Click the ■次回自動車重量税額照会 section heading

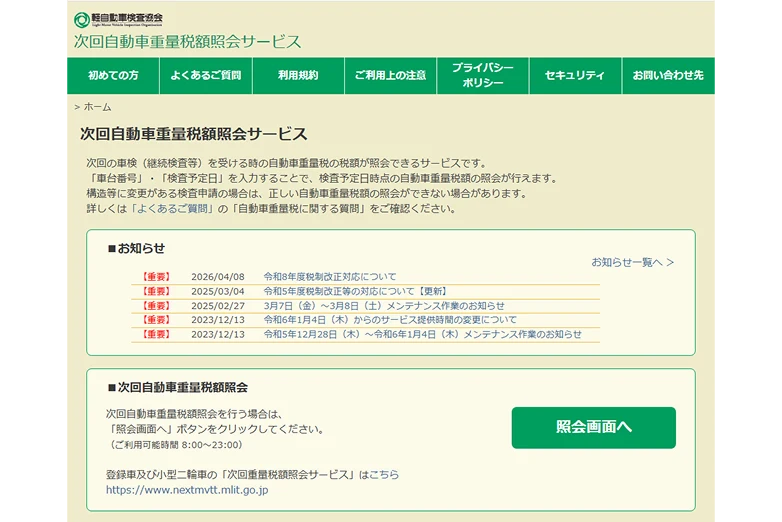(x=178, y=387)
